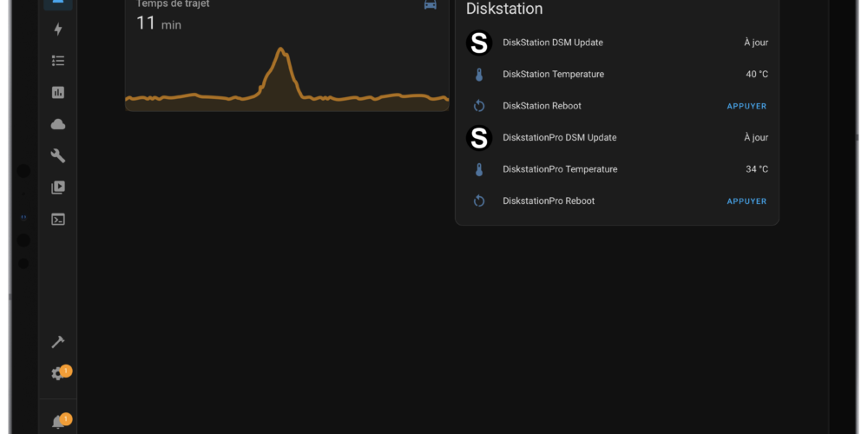This screenshot has width=868, height=434.
Task: Click the 40 °C temperature value
Action: [x=757, y=74]
